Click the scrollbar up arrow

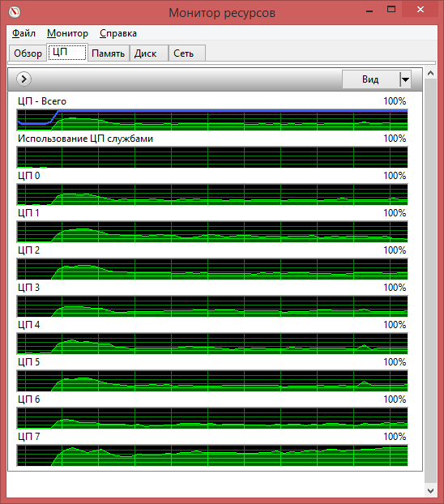(x=430, y=73)
